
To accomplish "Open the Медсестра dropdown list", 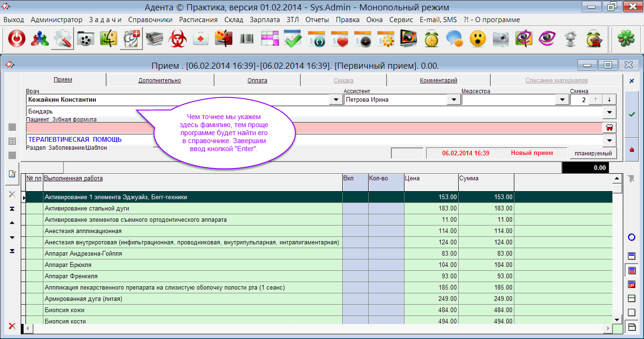I will point(561,100).
